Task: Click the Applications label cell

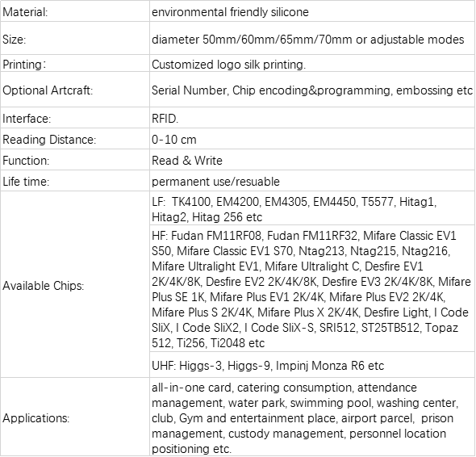Action: (75, 417)
